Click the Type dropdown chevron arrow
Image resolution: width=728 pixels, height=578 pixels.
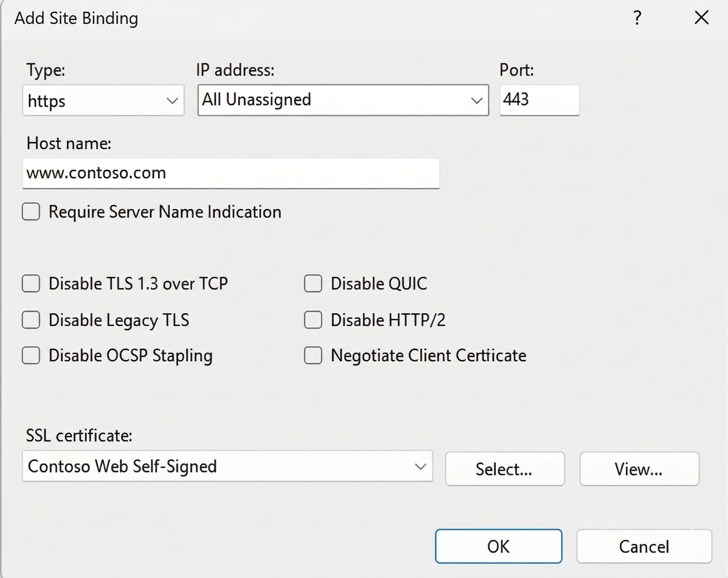[172, 100]
